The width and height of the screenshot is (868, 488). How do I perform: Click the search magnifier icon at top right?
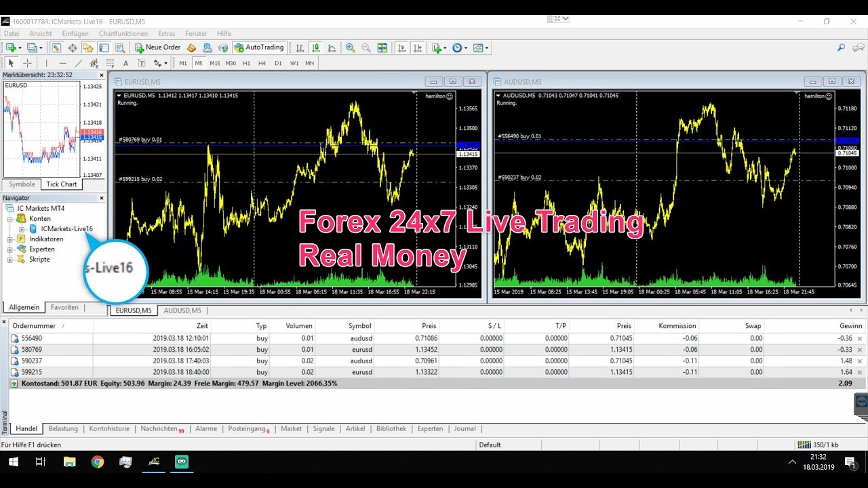click(841, 47)
